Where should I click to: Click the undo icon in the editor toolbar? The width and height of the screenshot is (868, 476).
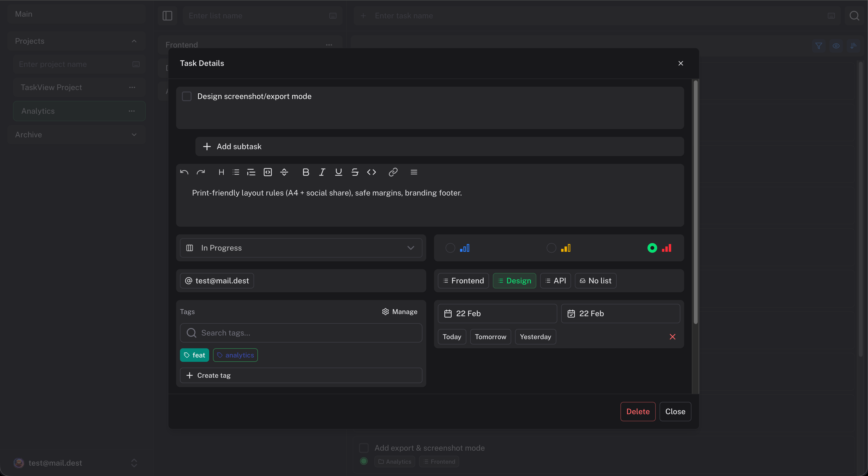tap(184, 172)
